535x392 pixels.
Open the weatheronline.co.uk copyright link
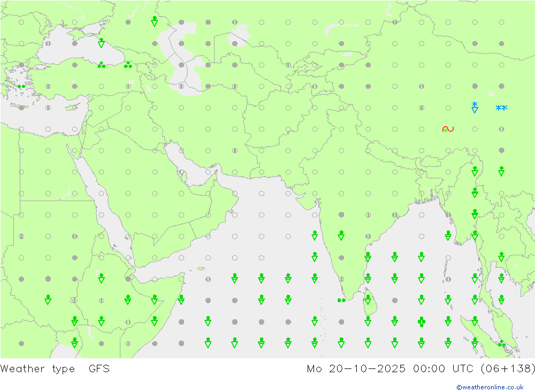click(x=490, y=387)
